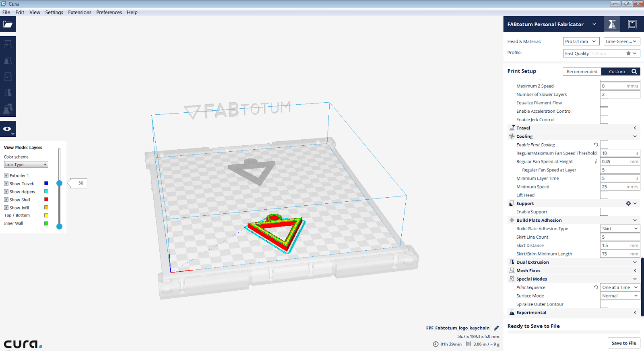Click the upper layer slider handle
Image resolution: width=644 pixels, height=351 pixels.
[60, 183]
